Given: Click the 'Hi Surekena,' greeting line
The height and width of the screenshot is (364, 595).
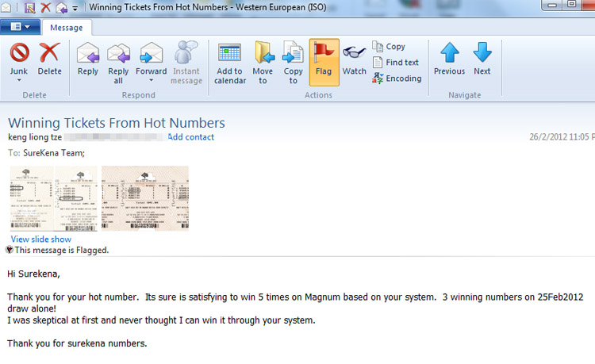Looking at the screenshot, I should pyautogui.click(x=33, y=274).
